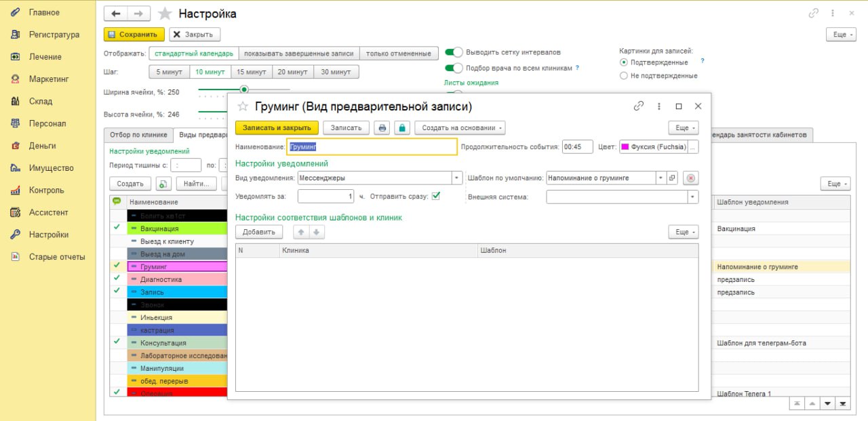Open the three-dot menu of Настройка window
This screenshot has width=868, height=421.
coord(833,14)
